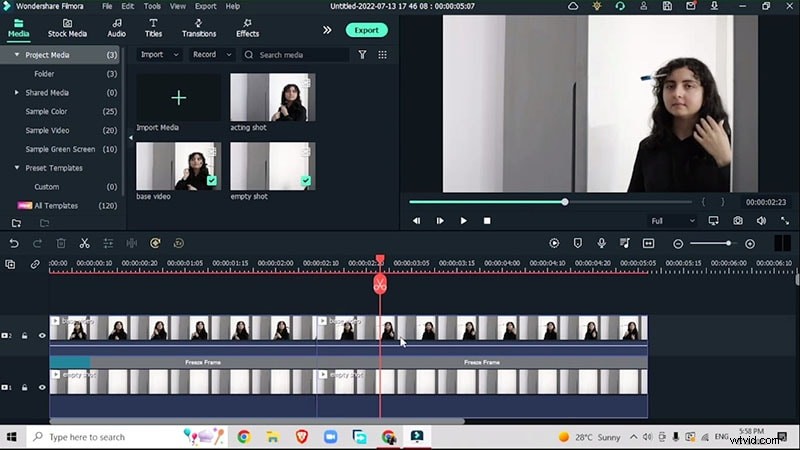Open the speed tool icon
The width and height of the screenshot is (800, 450).
[155, 243]
